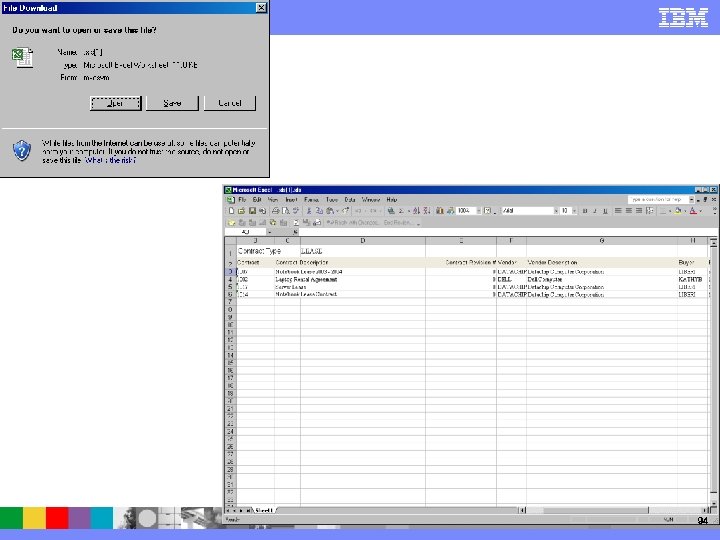Open the Chart Wizard icon
Screen dimensions: 720x540
(x=440, y=211)
